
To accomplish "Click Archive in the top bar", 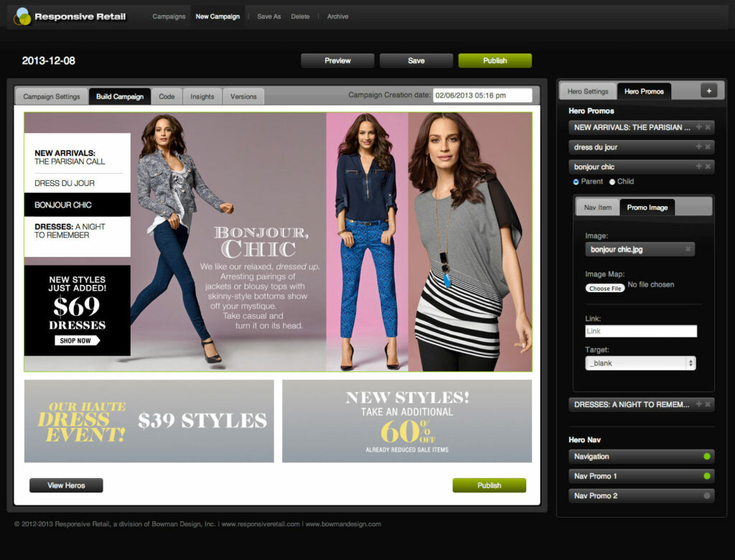I will click(x=337, y=17).
